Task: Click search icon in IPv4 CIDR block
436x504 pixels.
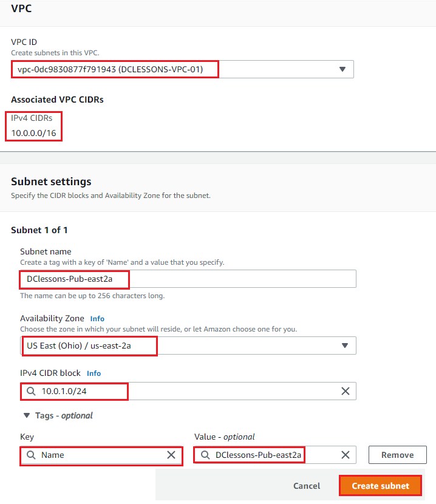Action: coord(31,391)
